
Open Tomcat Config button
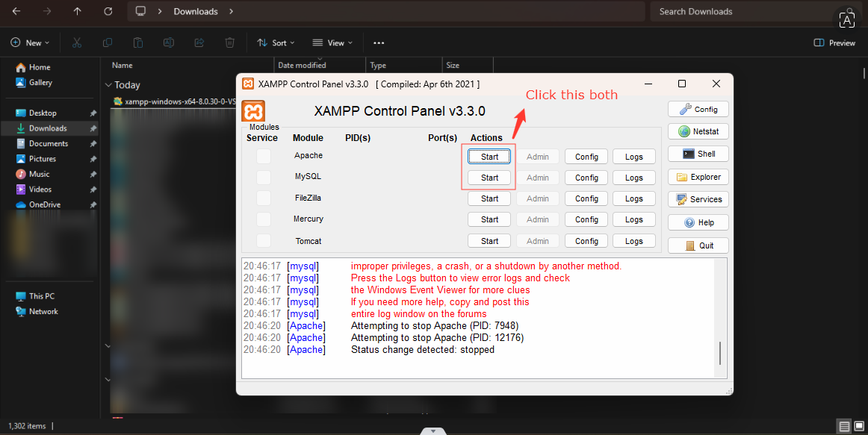(x=586, y=241)
